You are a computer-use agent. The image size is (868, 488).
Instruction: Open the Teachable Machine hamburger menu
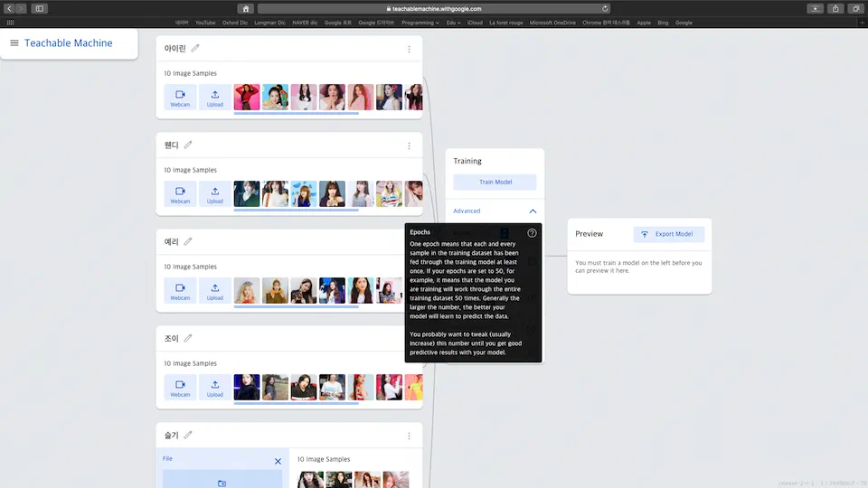(14, 42)
